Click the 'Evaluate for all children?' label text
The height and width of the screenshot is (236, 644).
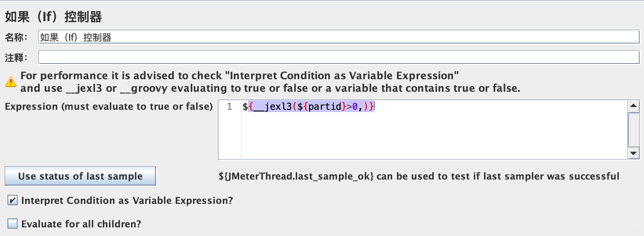pyautogui.click(x=81, y=224)
